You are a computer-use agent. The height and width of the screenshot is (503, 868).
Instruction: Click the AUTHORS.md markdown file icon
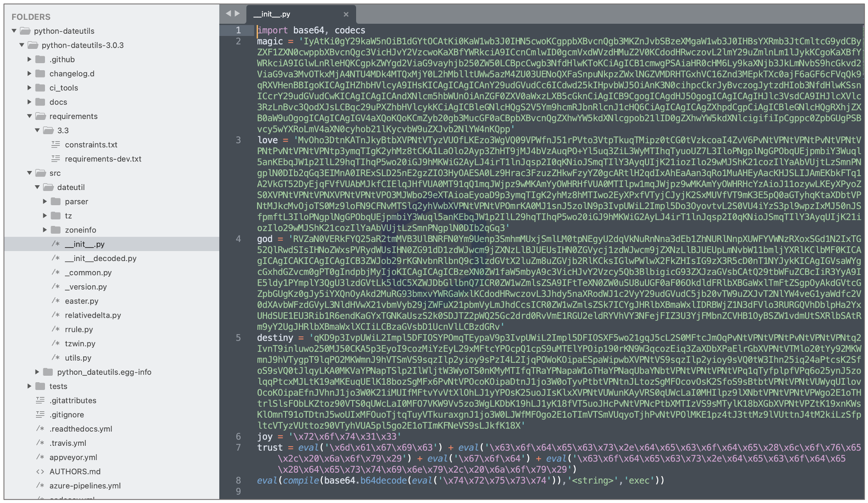click(x=40, y=471)
